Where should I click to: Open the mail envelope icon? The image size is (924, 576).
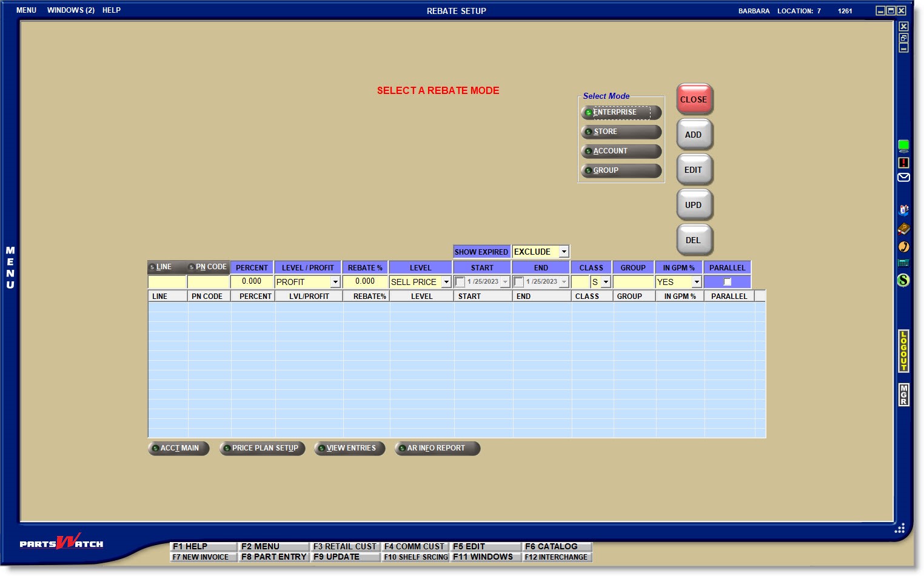[903, 178]
